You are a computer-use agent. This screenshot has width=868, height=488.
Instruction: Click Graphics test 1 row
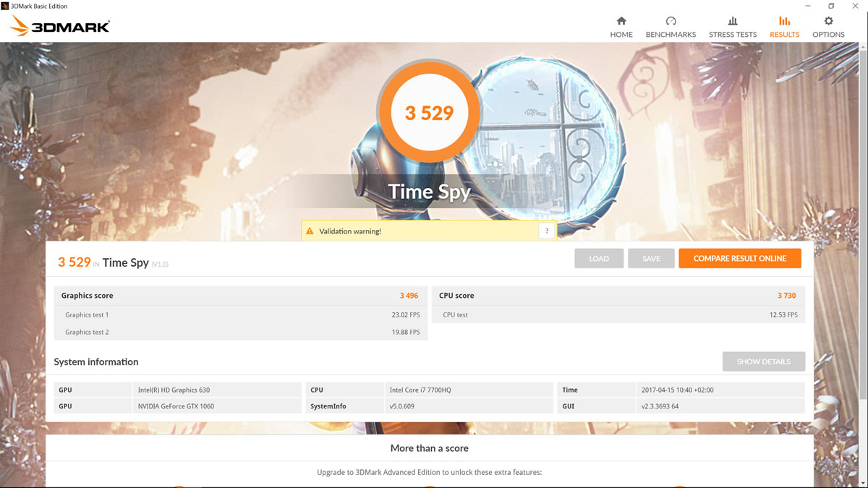pyautogui.click(x=241, y=315)
